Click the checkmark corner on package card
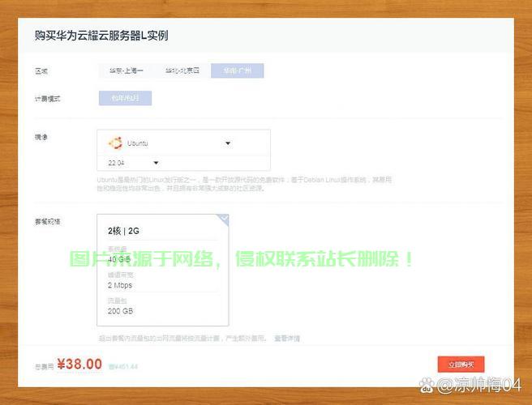 coord(224,220)
